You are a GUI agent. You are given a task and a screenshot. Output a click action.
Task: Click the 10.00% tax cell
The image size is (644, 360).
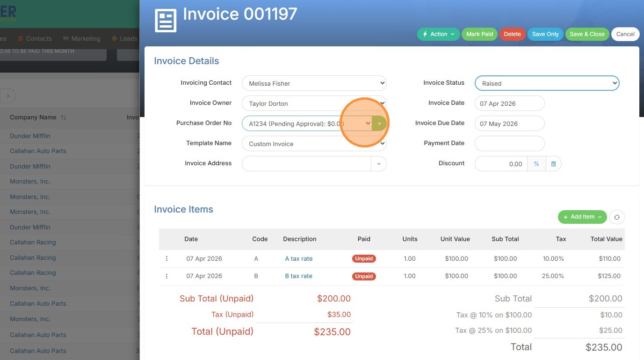click(553, 258)
